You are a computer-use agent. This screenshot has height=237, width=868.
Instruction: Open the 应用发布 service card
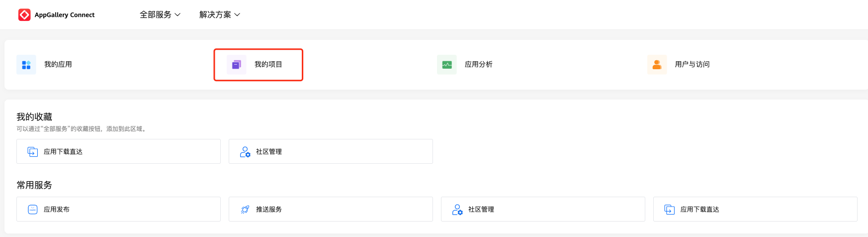(x=118, y=209)
